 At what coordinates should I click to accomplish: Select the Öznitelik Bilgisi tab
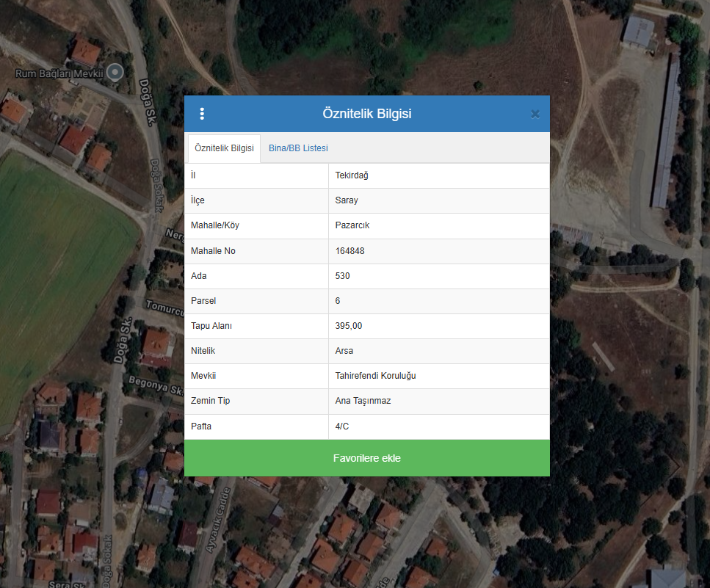(x=224, y=148)
